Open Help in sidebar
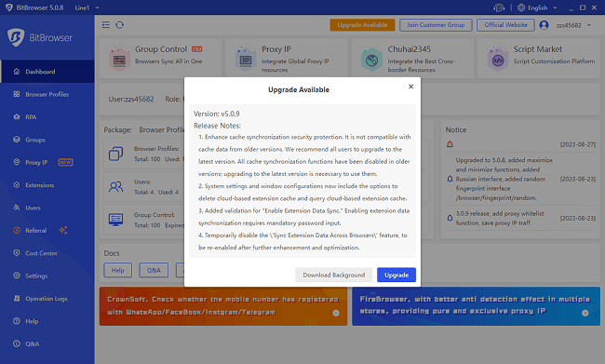605x364 pixels. (x=47, y=321)
